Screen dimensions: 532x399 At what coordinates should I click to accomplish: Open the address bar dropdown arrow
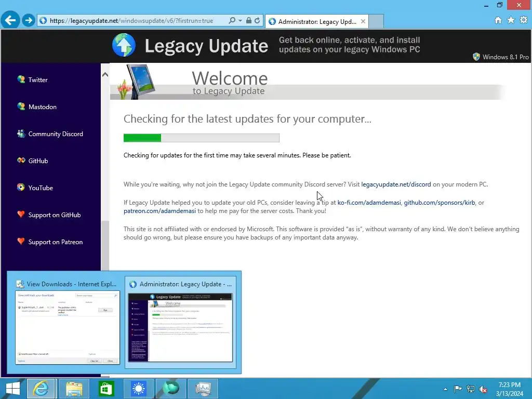point(240,20)
